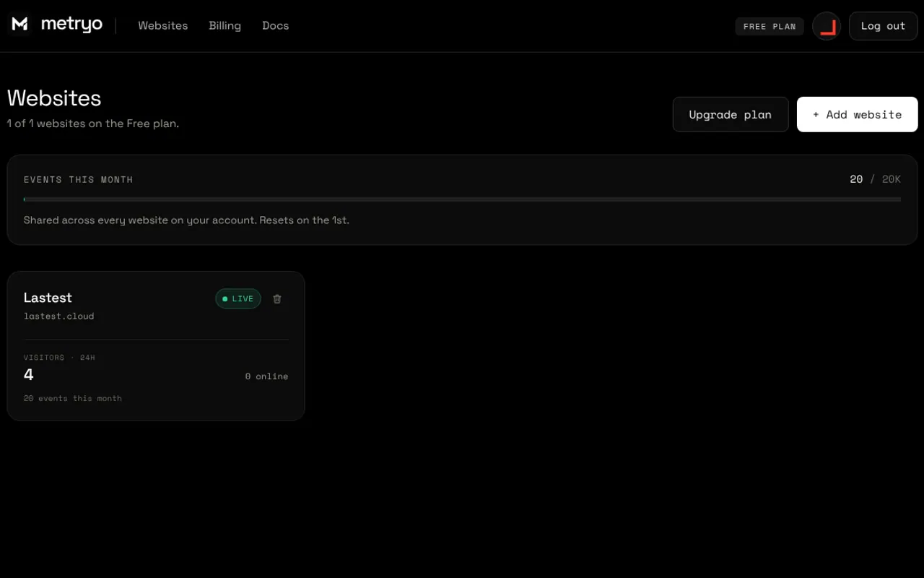Go to the Billing nav item
The width and height of the screenshot is (924, 578).
coord(225,25)
